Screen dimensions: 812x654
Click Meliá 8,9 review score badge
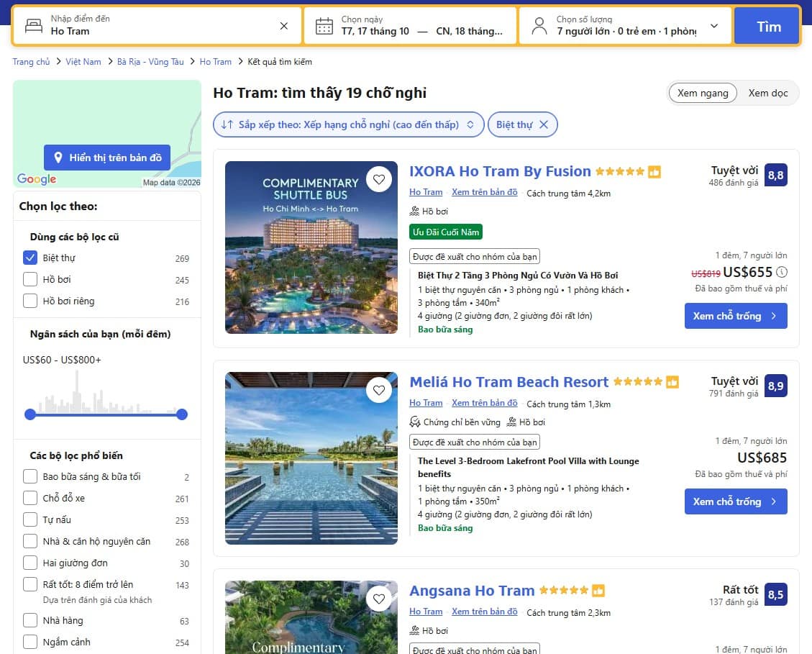[775, 386]
